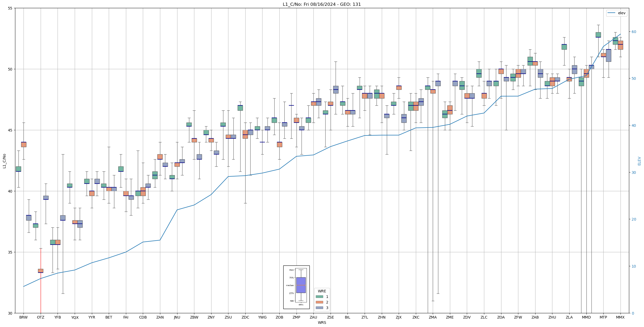Click the 35 tick on left axis
The height and width of the screenshot is (327, 644).
coord(10,252)
